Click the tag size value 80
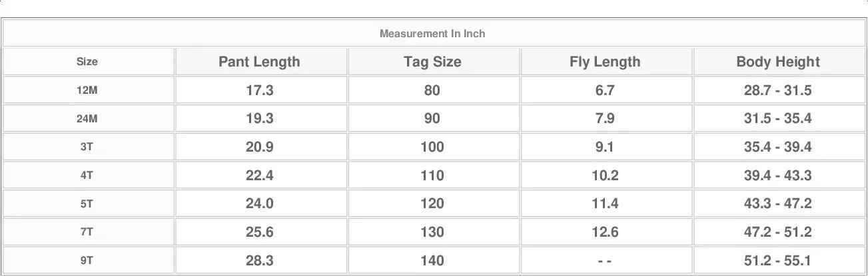868x276 pixels. pos(432,90)
